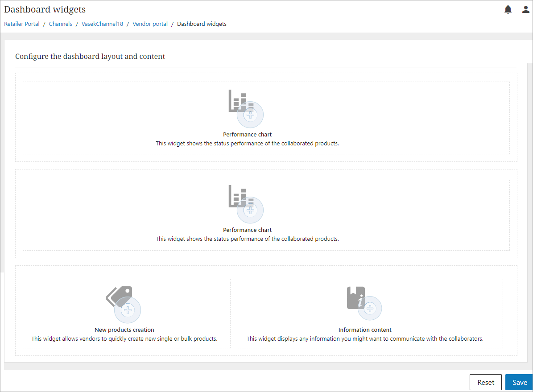Navigate to Channels breadcrumb link

(60, 24)
